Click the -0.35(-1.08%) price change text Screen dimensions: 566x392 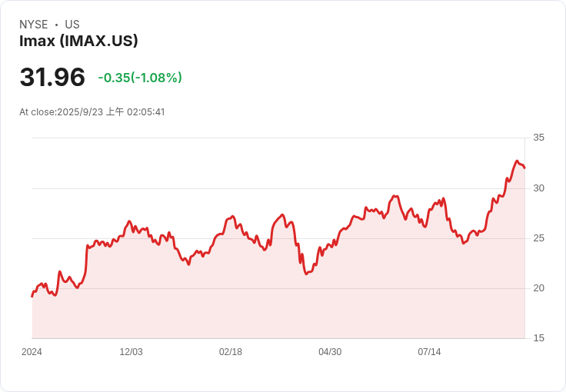pyautogui.click(x=140, y=78)
